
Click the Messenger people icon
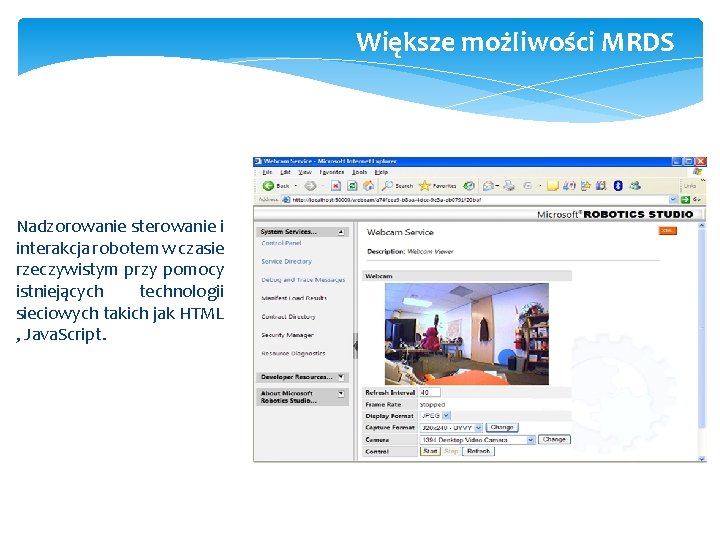pos(636,186)
